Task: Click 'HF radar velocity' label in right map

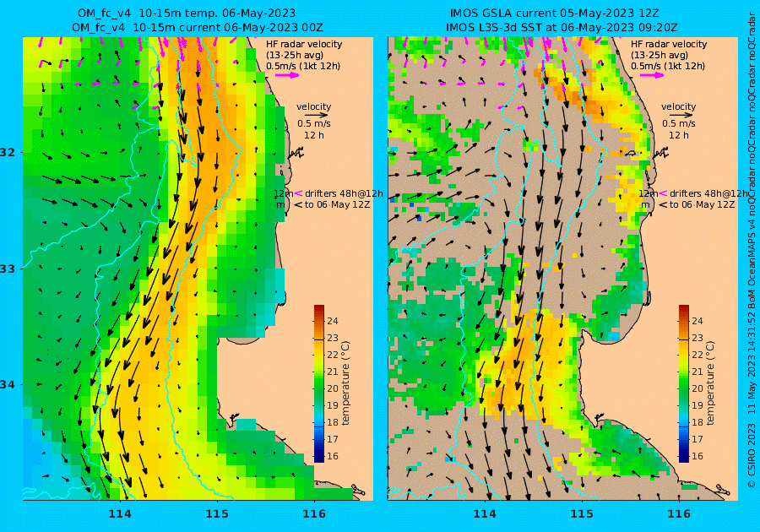Action: (669, 44)
